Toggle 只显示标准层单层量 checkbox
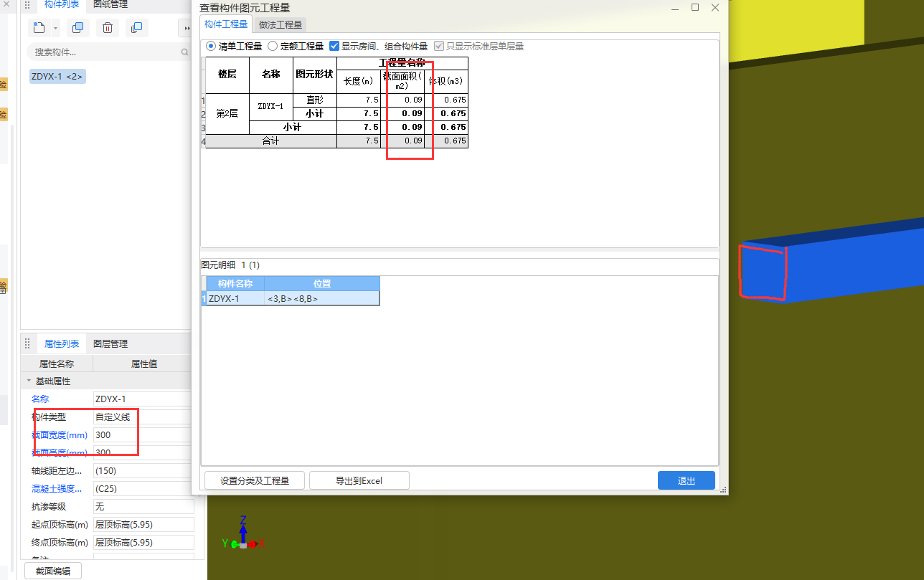Viewport: 924px width, 580px height. pos(439,46)
